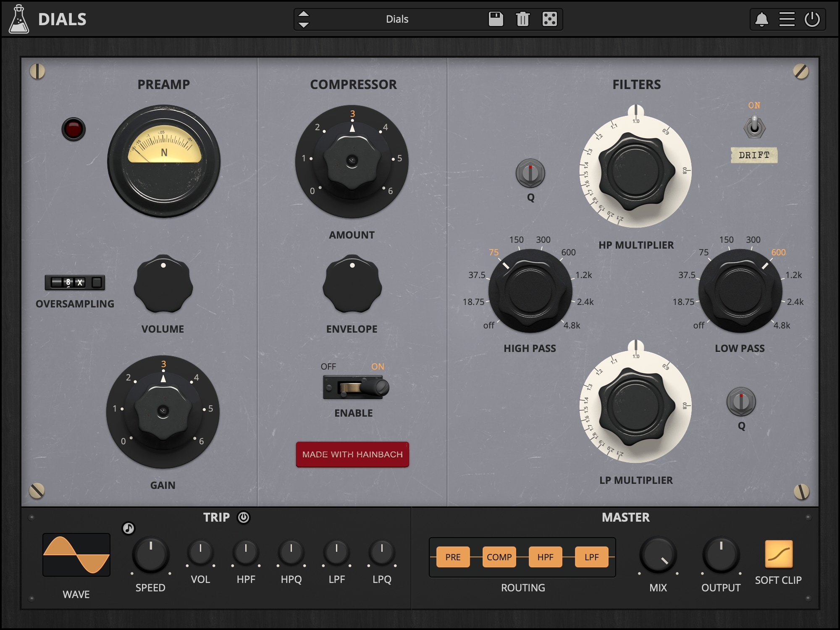
Task: Enable tempo sync via the note icon
Action: point(128,529)
